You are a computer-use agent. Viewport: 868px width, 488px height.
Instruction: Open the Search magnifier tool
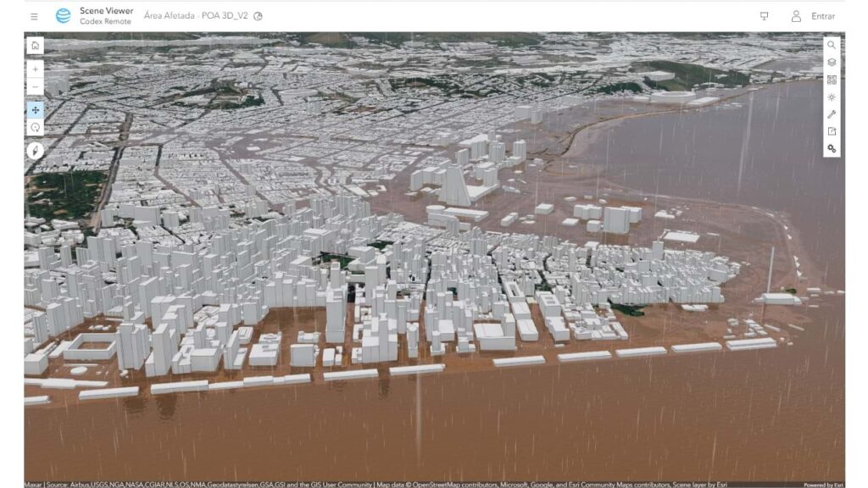coord(832,46)
